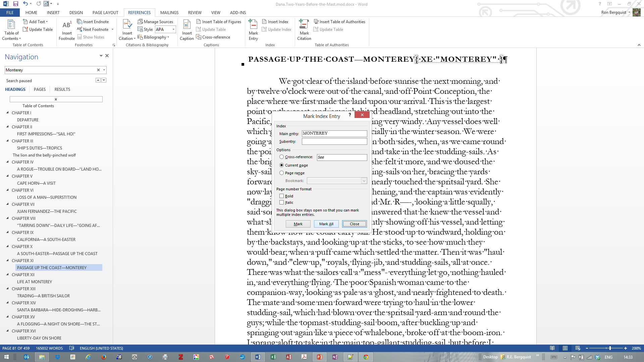644x362 pixels.
Task: Click the Mark Entry icon
Action: [253, 25]
